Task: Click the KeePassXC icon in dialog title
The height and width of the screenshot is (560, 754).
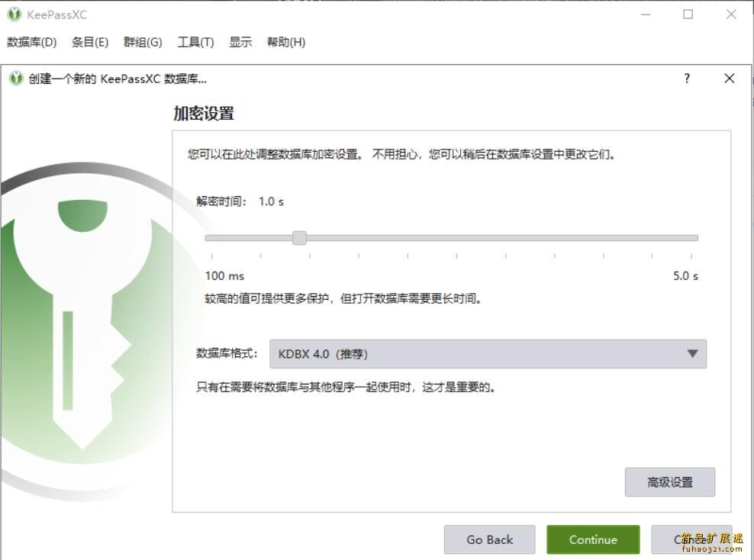Action: 16,79
